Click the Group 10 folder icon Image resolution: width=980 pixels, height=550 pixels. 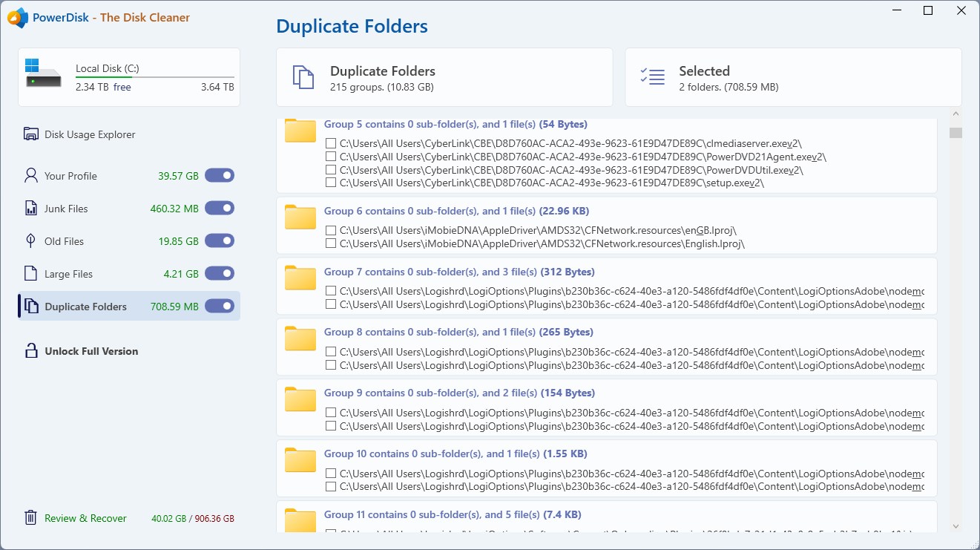coord(300,460)
